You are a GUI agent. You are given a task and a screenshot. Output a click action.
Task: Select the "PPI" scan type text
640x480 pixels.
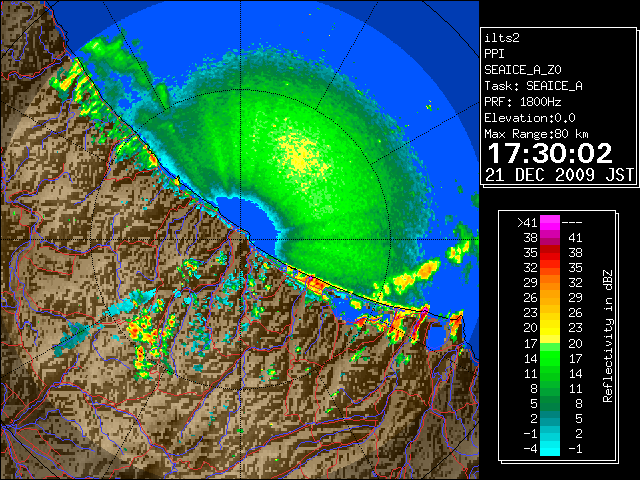[x=494, y=54]
